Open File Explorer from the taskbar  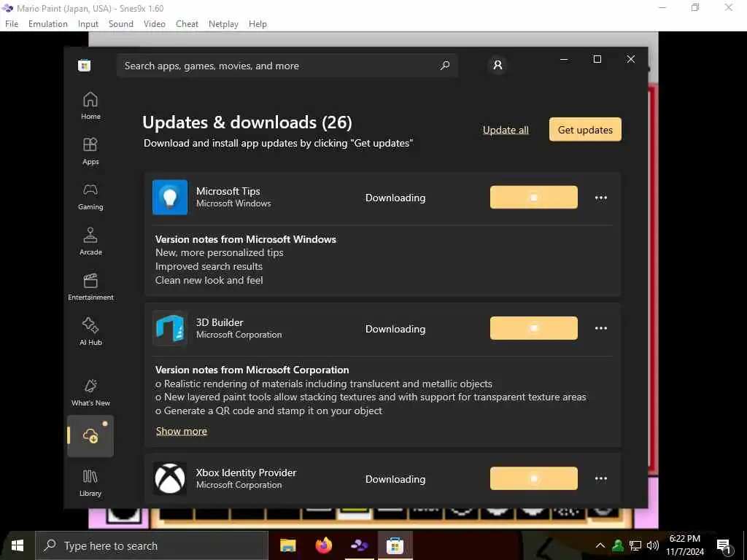coord(287,545)
